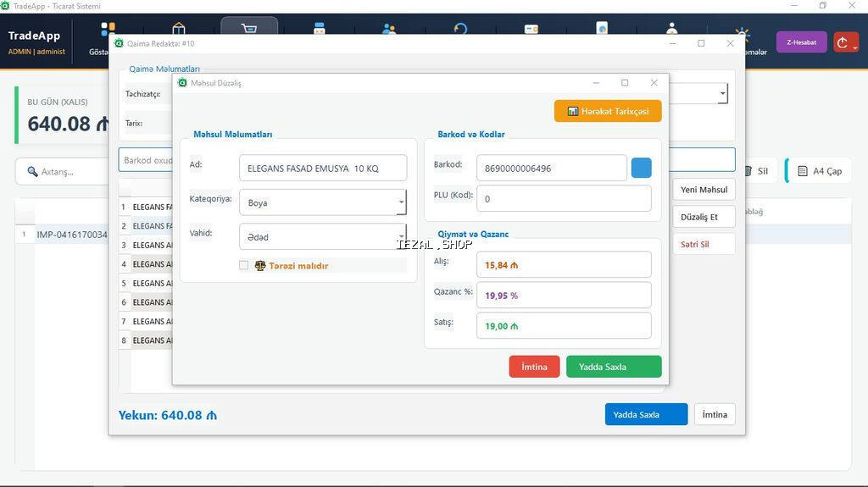Click the Qazanc % field 19,95 %

(564, 296)
